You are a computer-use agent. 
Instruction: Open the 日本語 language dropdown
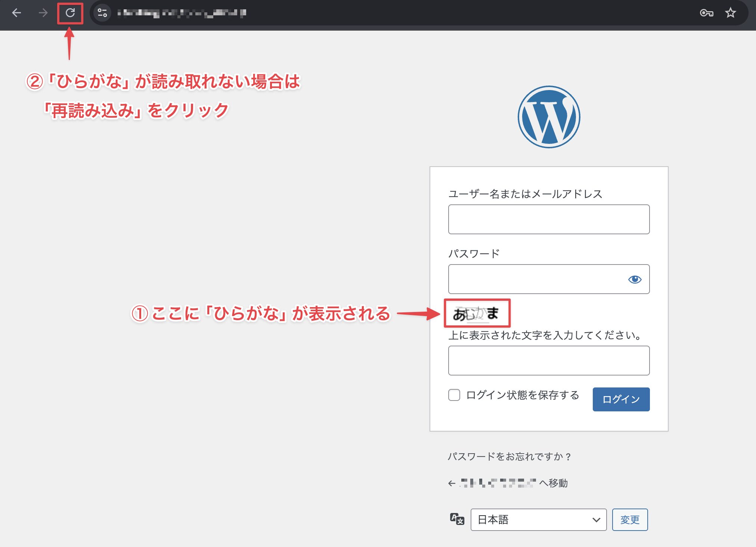click(x=539, y=520)
